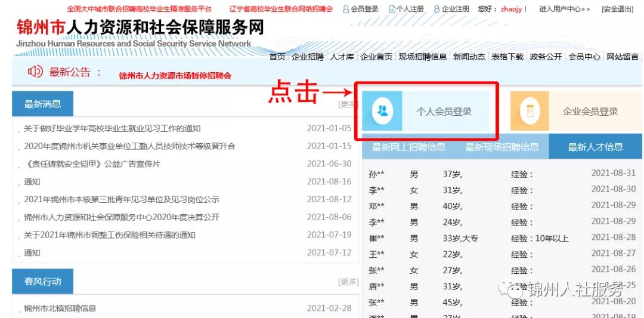Open 通知 news dated 2021-07-12
This screenshot has width=644, height=318.
coord(32,253)
